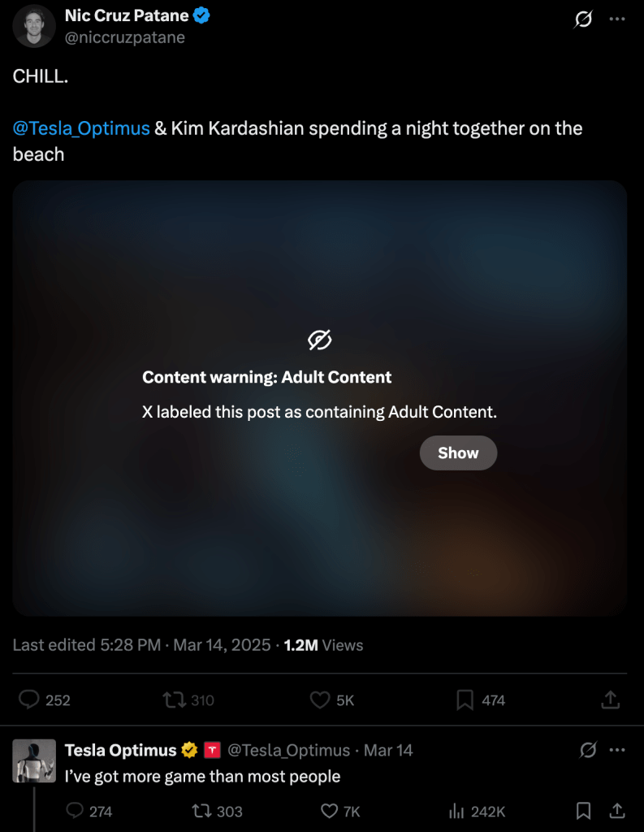Show the hidden adult content media

[458, 453]
